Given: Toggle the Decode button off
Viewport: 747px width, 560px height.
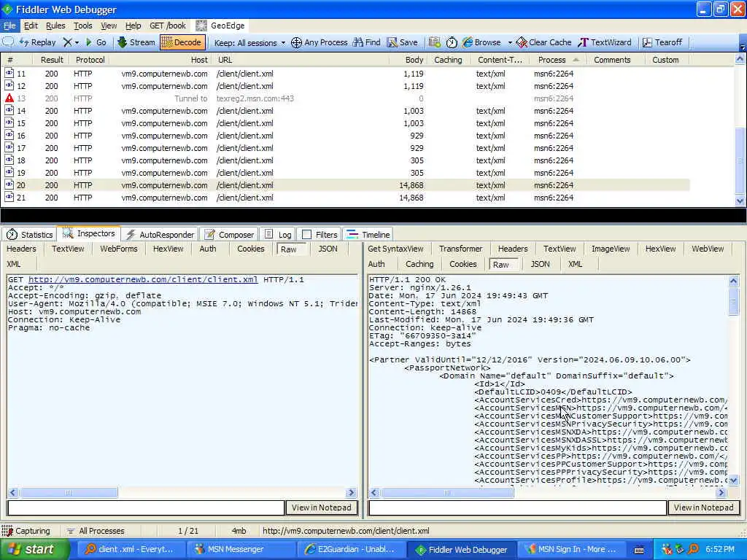Looking at the screenshot, I should click(182, 42).
